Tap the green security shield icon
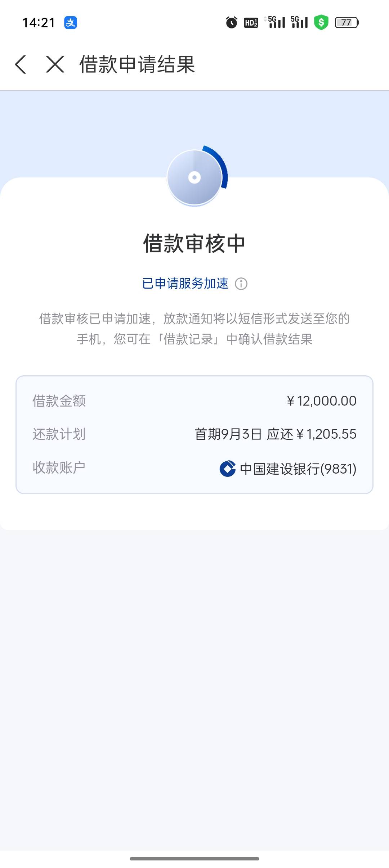Image resolution: width=389 pixels, height=868 pixels. click(321, 22)
